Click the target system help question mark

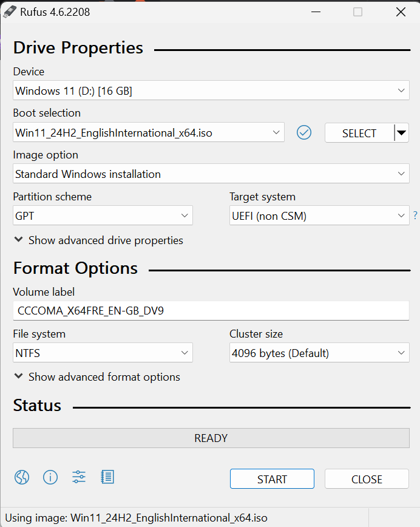[415, 215]
